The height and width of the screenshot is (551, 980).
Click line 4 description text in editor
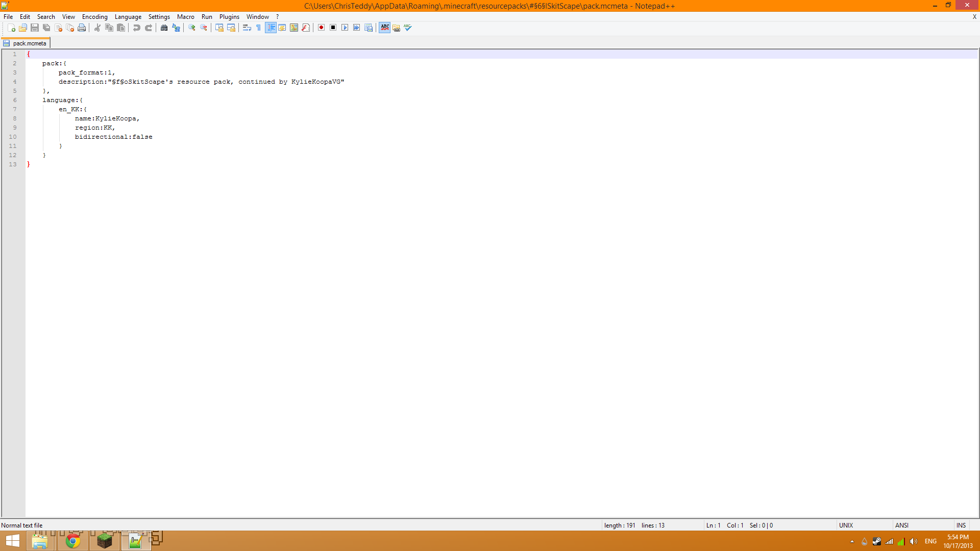click(x=201, y=82)
